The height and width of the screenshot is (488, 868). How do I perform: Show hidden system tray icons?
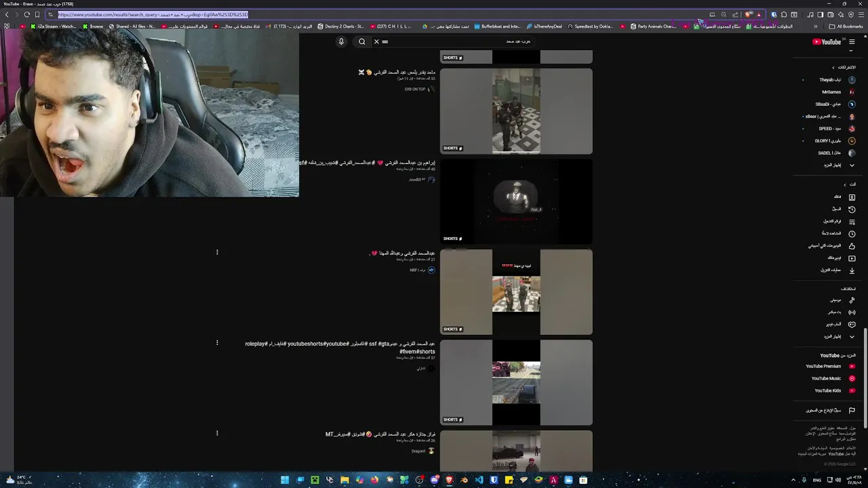(793, 480)
